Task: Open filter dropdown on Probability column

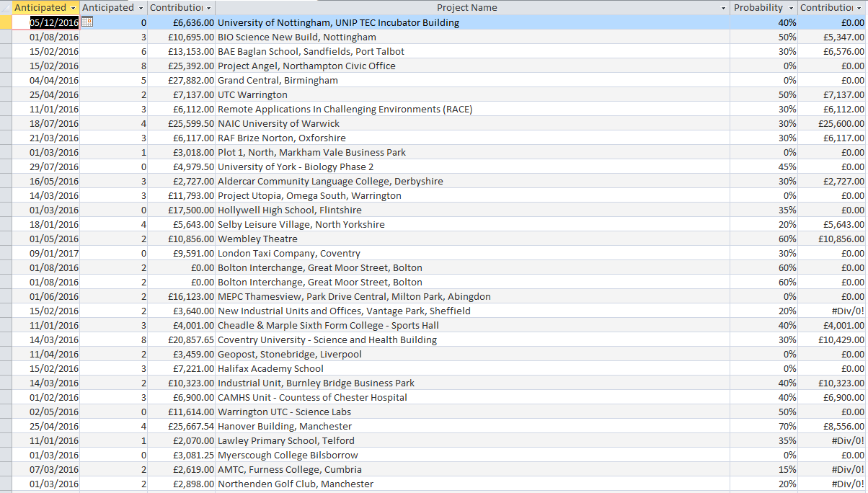Action: coord(791,8)
